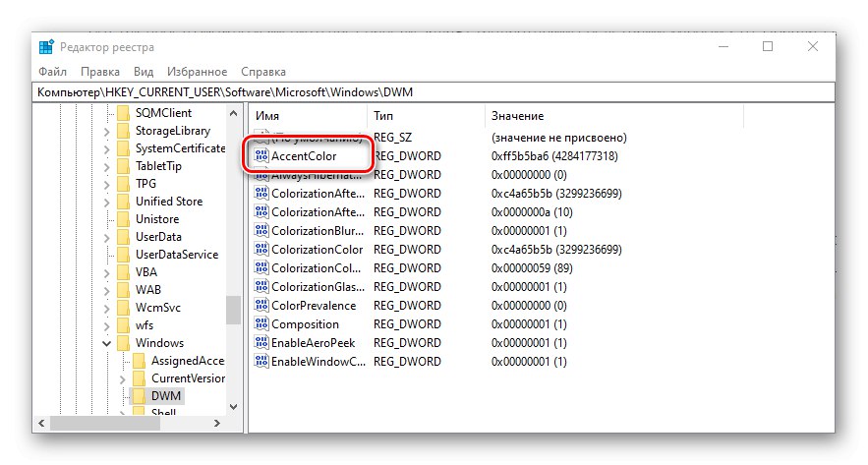Click the Unified Store folder icon
This screenshot has width=868, height=465.
point(124,202)
